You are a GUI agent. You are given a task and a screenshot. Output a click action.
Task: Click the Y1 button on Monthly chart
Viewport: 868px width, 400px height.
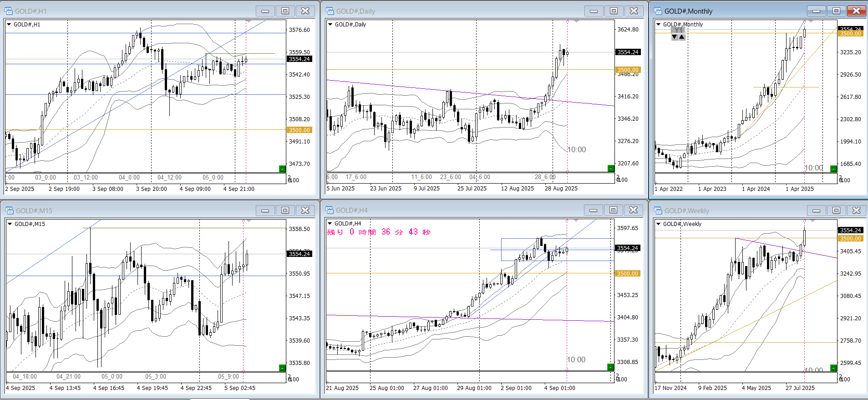pos(678,30)
